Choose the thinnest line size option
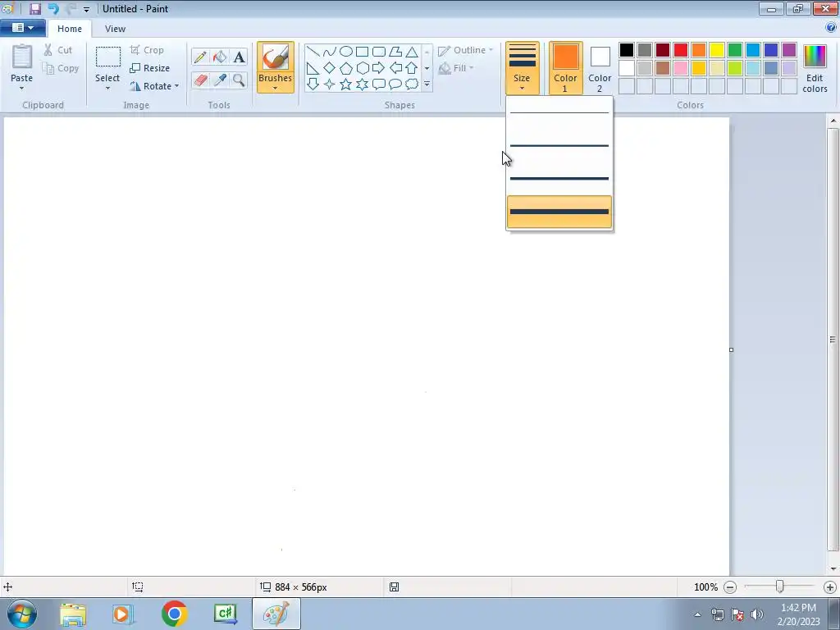This screenshot has width=840, height=630. point(559,112)
